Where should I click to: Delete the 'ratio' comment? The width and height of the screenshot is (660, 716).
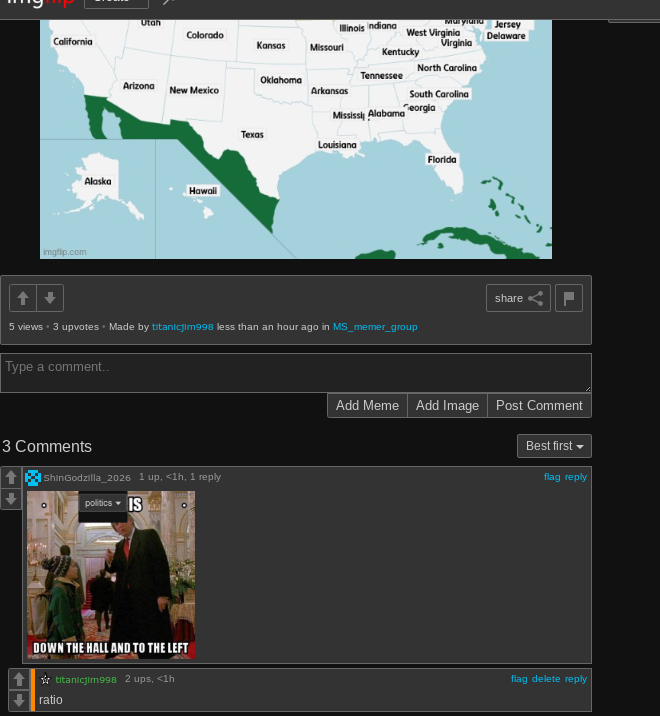(546, 679)
